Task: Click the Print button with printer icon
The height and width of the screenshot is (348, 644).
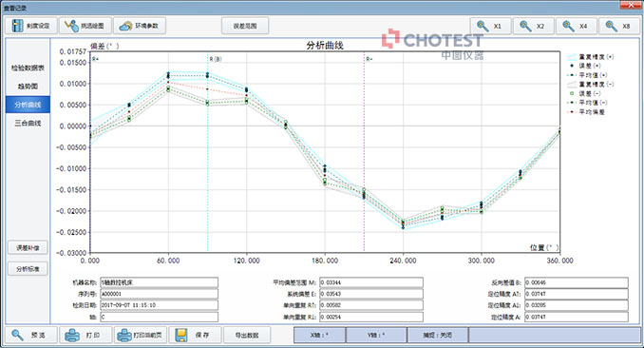Action: (85, 336)
